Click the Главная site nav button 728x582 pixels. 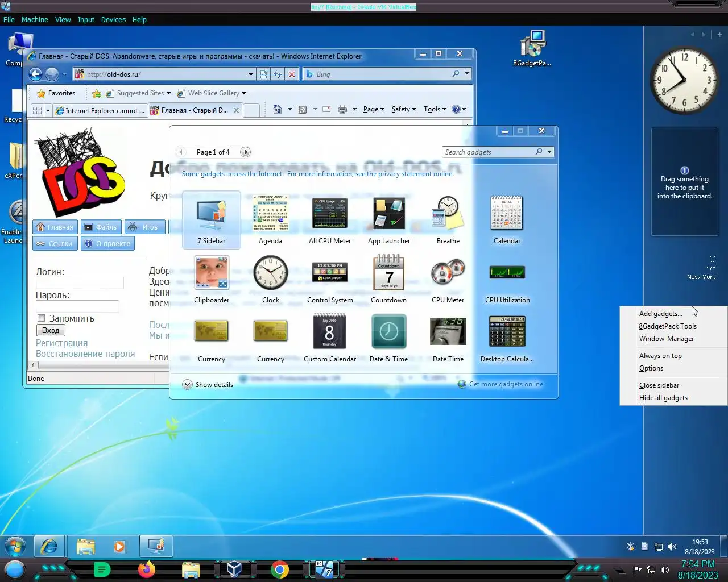[55, 227]
